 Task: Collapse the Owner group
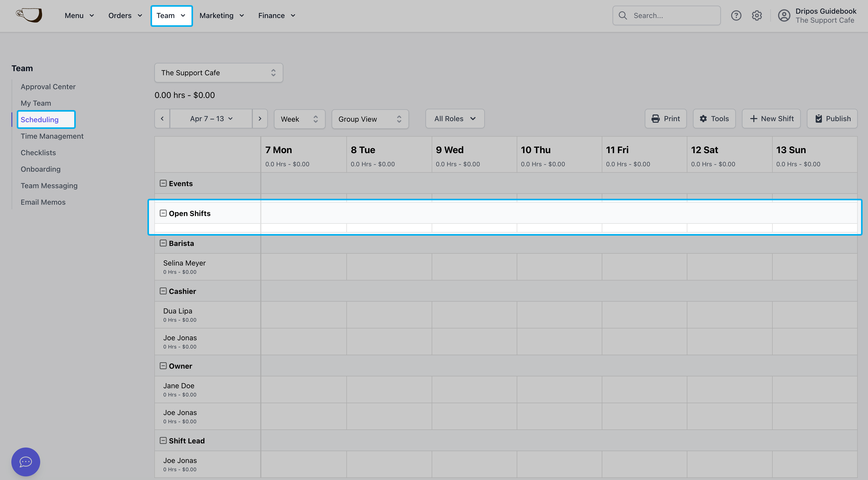(163, 366)
